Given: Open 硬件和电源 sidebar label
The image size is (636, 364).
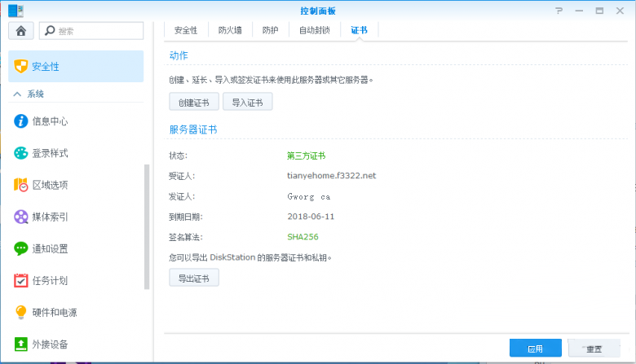Looking at the screenshot, I should point(55,312).
